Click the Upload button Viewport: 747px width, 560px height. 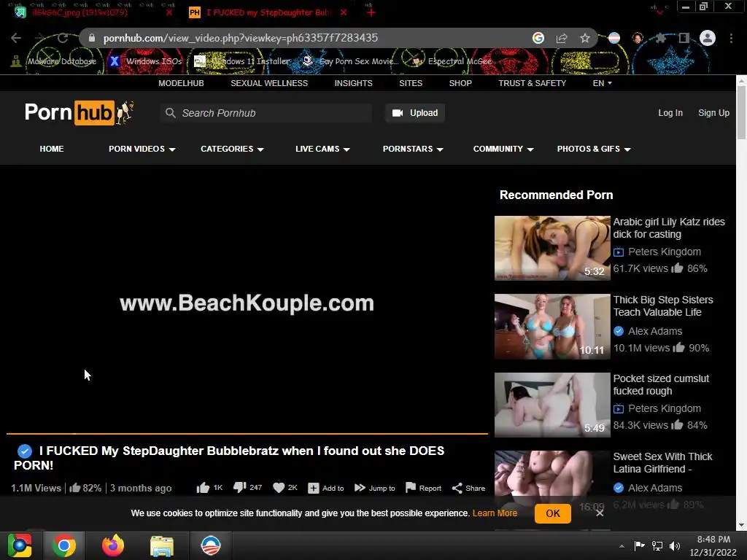tap(415, 113)
